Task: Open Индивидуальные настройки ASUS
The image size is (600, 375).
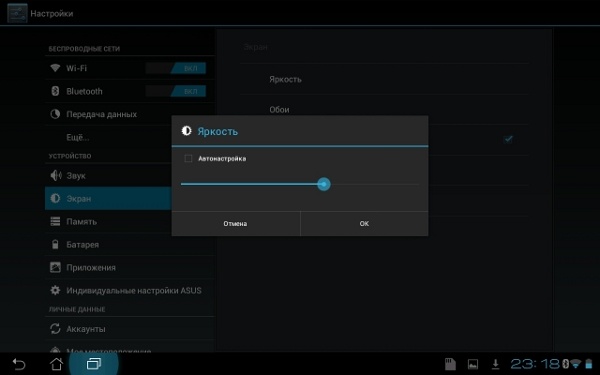Action: (x=129, y=290)
